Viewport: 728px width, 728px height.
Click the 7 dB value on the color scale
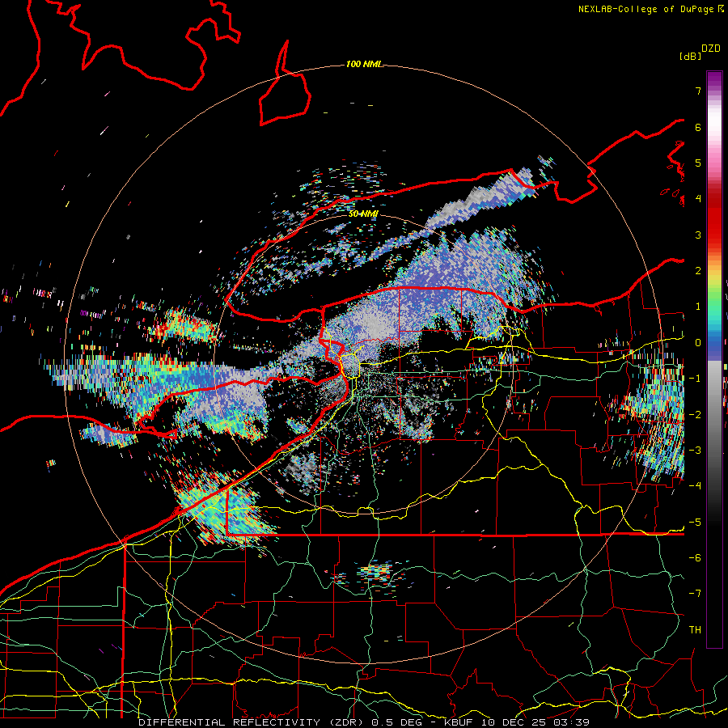[698, 91]
